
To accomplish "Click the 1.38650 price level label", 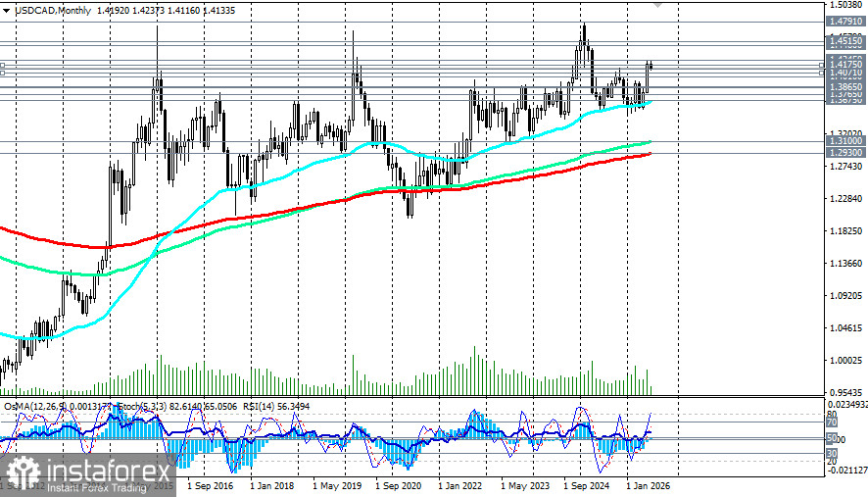I will pos(845,87).
